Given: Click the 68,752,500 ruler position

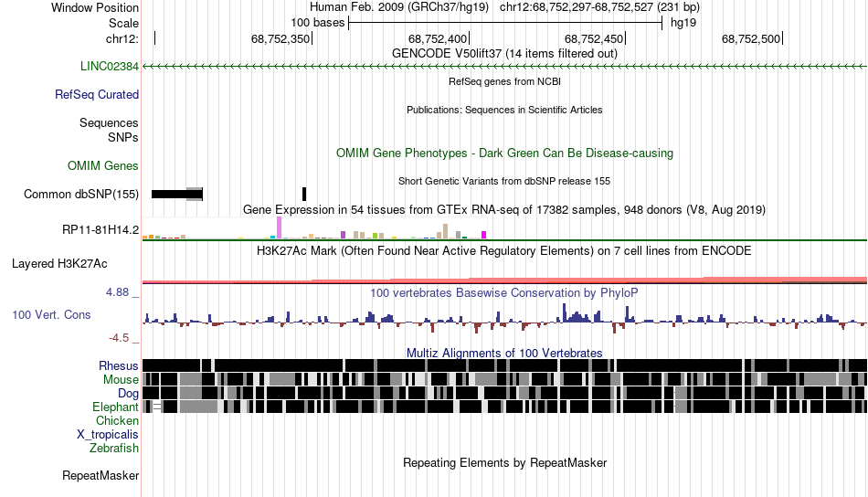Looking at the screenshot, I should (751, 38).
